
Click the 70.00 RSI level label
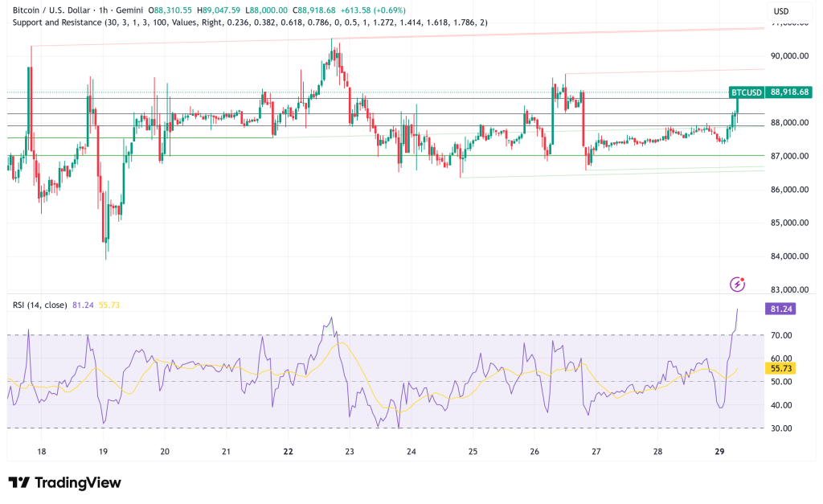(781, 335)
